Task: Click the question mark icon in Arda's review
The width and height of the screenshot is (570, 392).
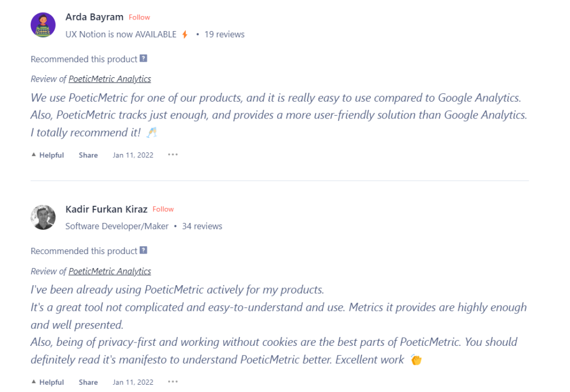Action: [x=144, y=58]
